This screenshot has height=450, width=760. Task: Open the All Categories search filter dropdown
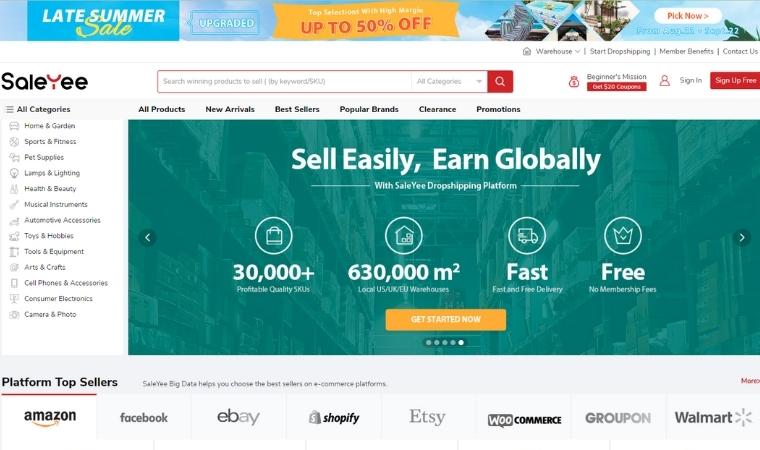449,81
